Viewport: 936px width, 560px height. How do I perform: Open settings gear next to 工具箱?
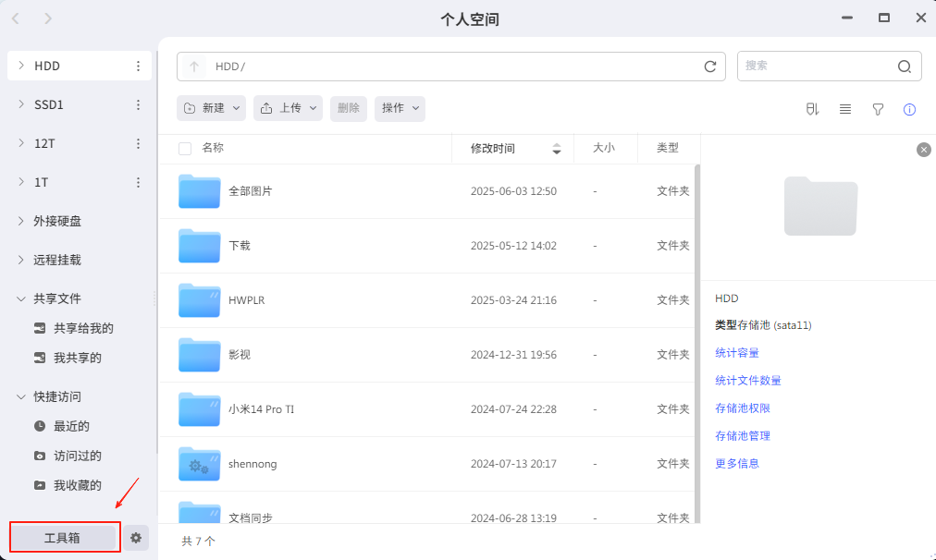click(x=136, y=538)
